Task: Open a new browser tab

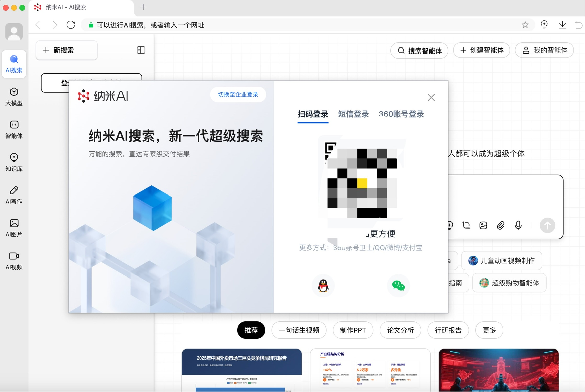Action: click(143, 7)
